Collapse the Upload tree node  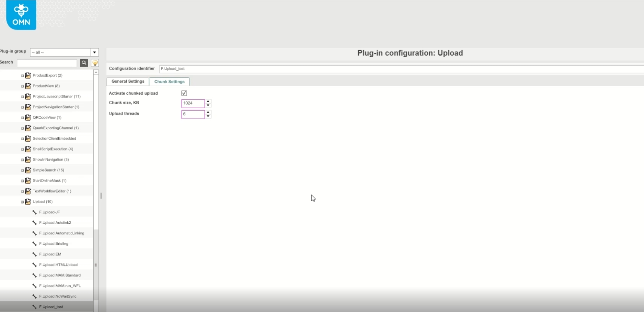tap(22, 202)
